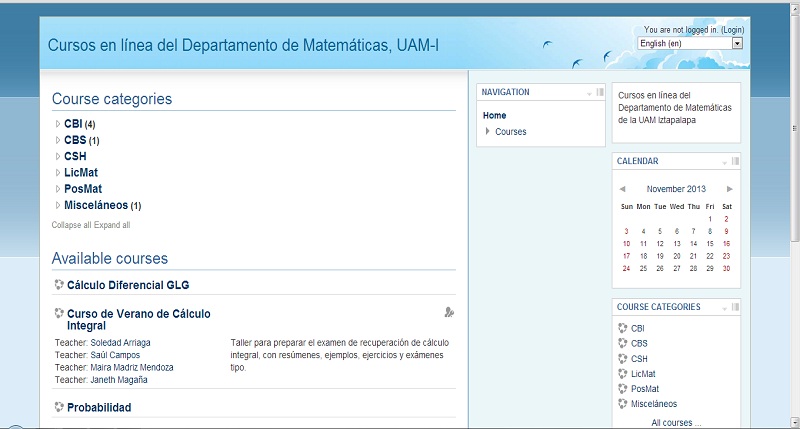Click the scrollbar down arrow
The image size is (800, 429).
[x=795, y=423]
